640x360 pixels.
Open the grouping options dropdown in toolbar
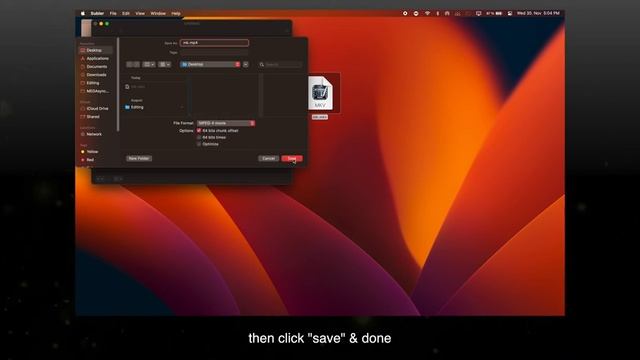(164, 64)
